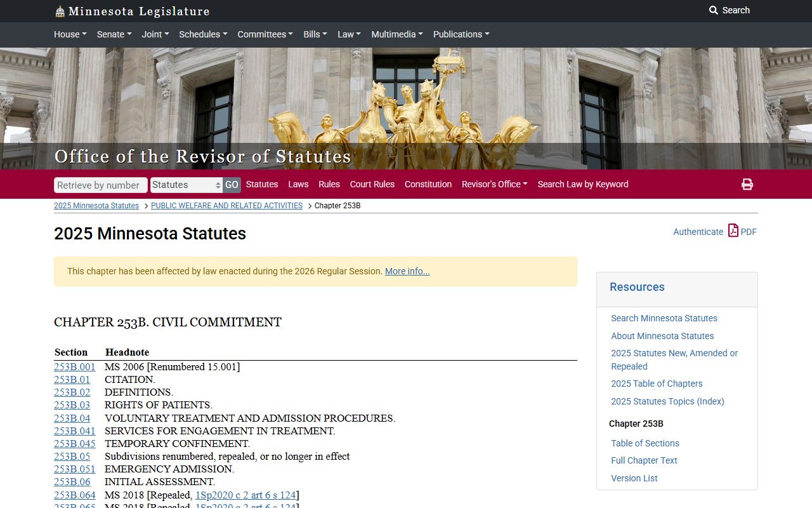The image size is (812, 508).
Task: Click the GO button
Action: [x=232, y=185]
